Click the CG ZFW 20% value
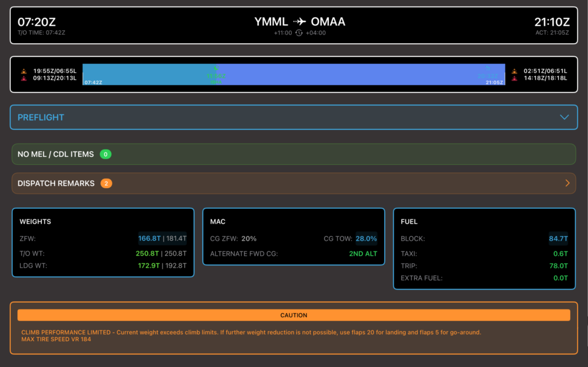588x367 pixels. click(249, 239)
